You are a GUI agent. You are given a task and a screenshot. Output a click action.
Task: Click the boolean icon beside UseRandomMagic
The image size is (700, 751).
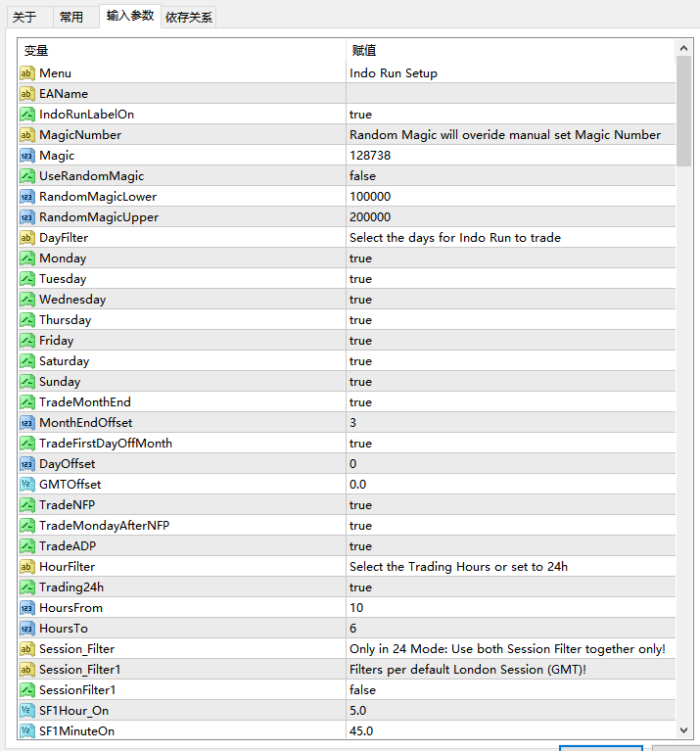tap(27, 176)
